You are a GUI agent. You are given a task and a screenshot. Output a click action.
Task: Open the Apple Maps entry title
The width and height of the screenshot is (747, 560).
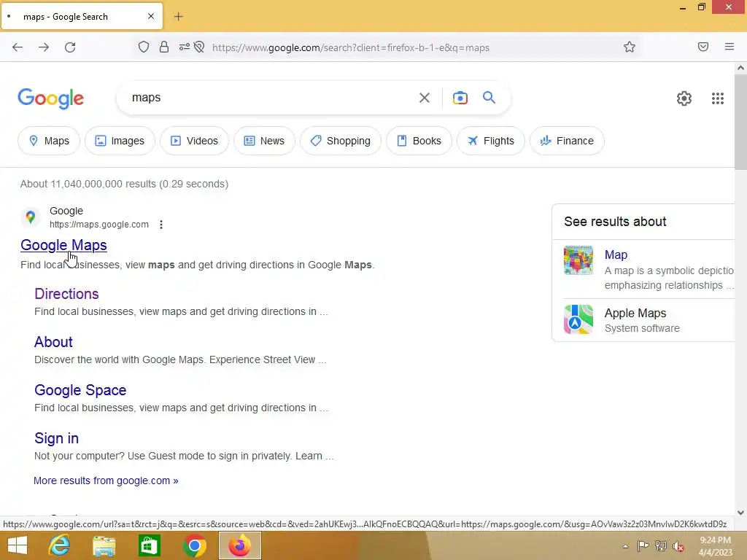(x=635, y=313)
